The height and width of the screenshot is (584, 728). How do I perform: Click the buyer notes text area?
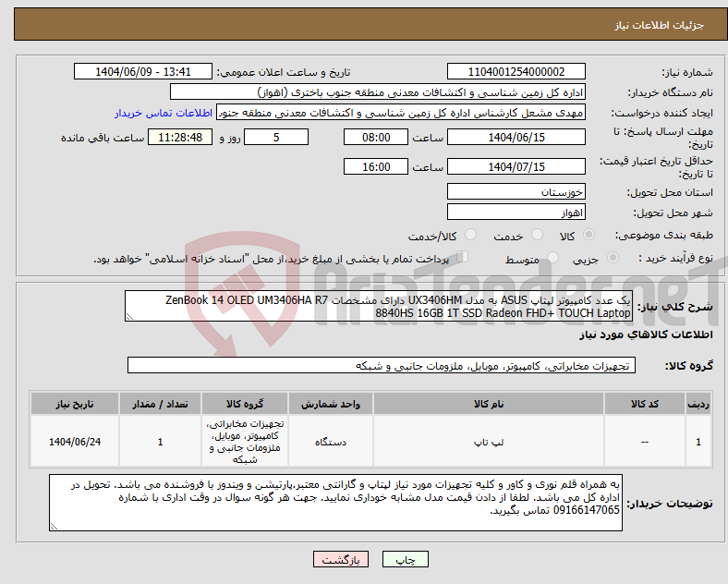pyautogui.click(x=335, y=503)
